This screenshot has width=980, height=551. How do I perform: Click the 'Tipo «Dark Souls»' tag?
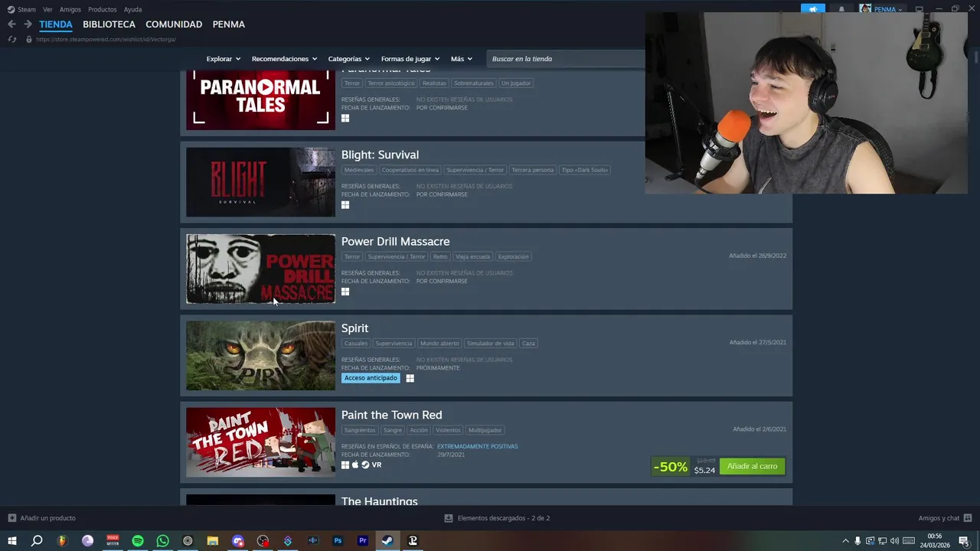click(x=584, y=170)
